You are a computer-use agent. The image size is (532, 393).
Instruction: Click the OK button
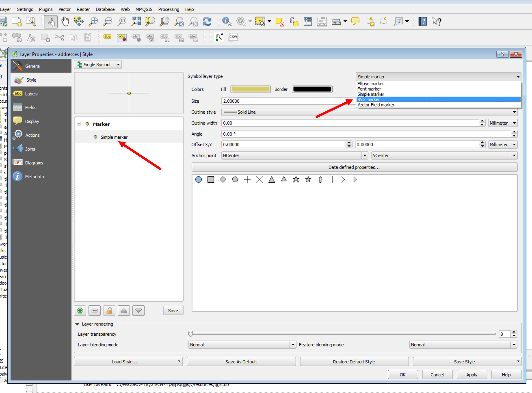[x=403, y=375]
